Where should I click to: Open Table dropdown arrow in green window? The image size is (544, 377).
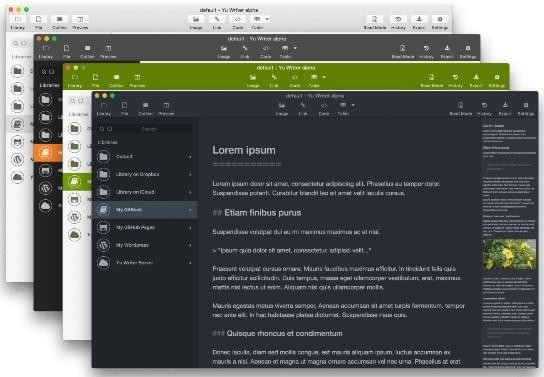tap(324, 77)
